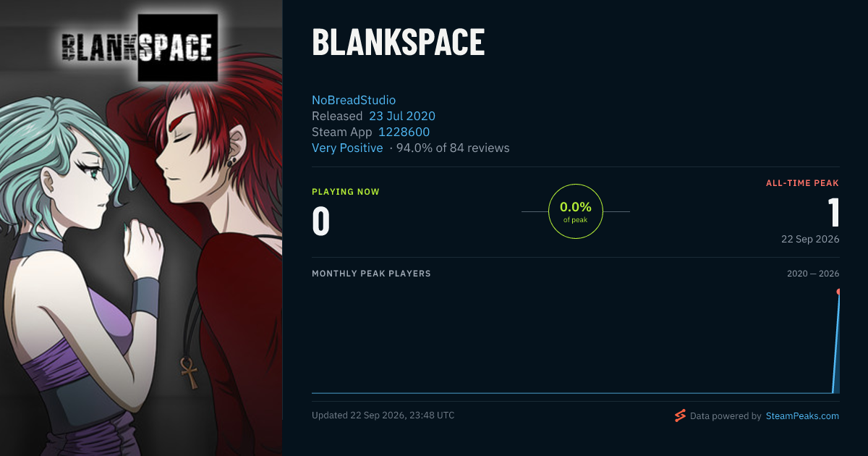868x456 pixels.
Task: Click the red peak marker on chart
Action: [x=838, y=292]
